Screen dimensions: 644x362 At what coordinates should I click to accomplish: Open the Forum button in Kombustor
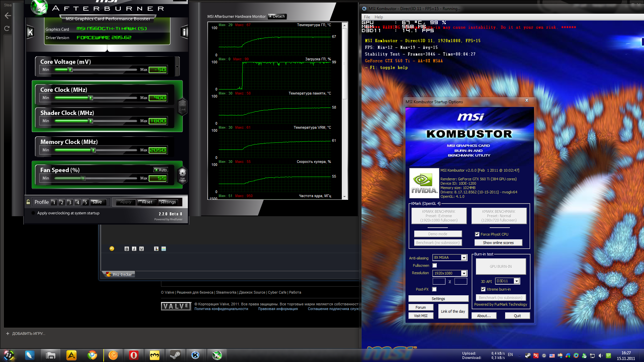(421, 307)
